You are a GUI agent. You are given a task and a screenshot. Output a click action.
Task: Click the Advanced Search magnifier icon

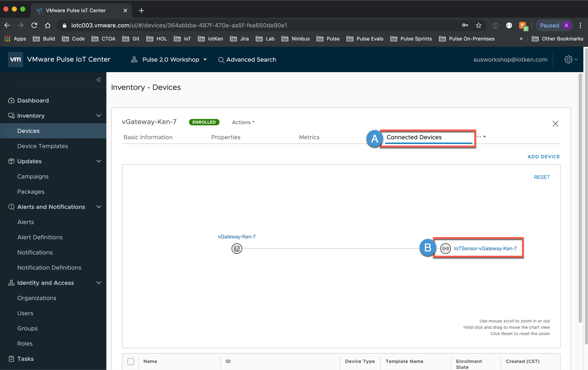221,60
